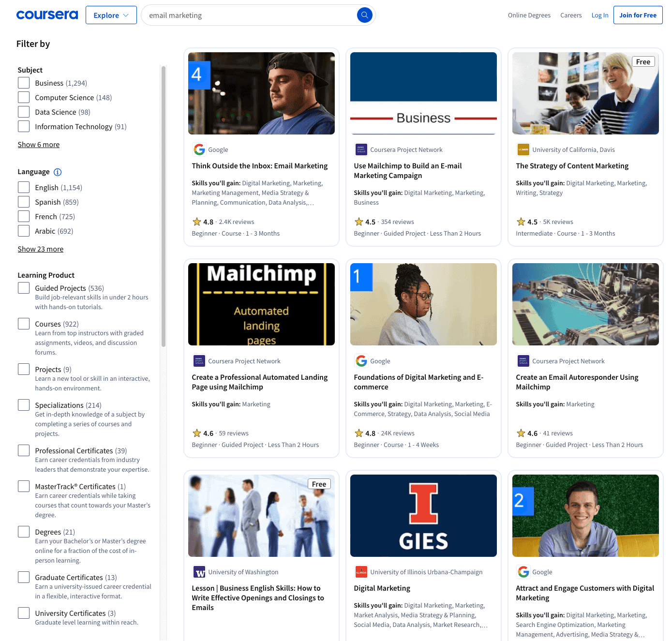Click the star rating on Strategy of Content Marketing
The image size is (672, 641).
[x=521, y=222]
